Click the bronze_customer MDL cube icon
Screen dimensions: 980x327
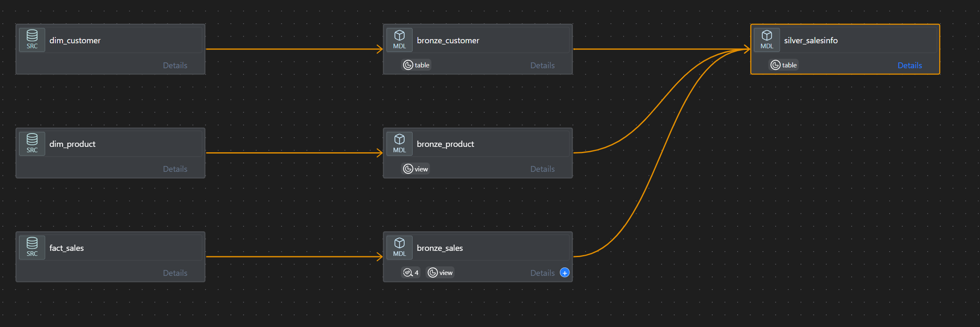[x=399, y=40]
